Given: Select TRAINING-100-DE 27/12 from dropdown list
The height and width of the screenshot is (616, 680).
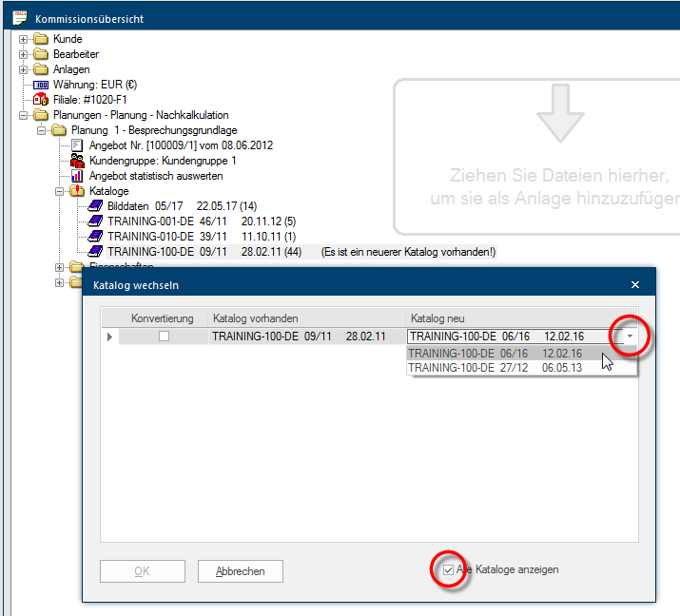Looking at the screenshot, I should [495, 368].
